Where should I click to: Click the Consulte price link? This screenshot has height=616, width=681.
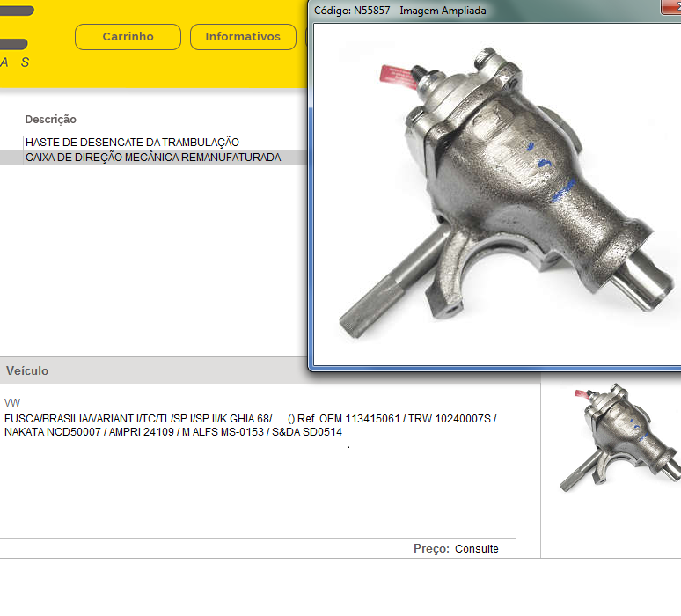point(476,549)
